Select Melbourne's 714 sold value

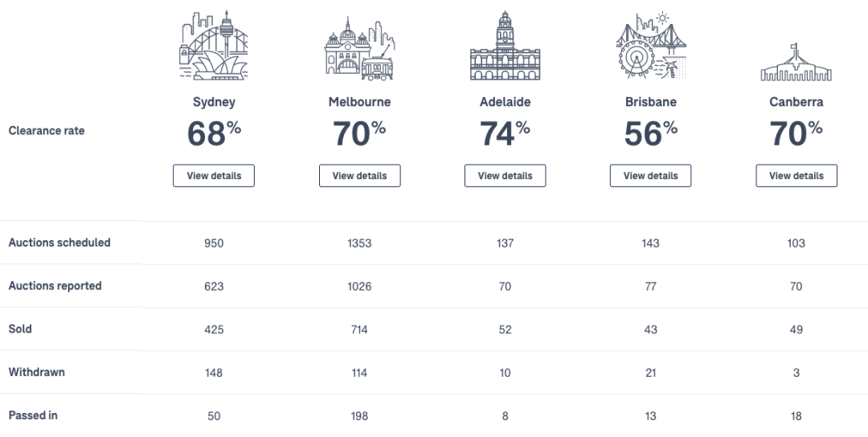(x=359, y=329)
